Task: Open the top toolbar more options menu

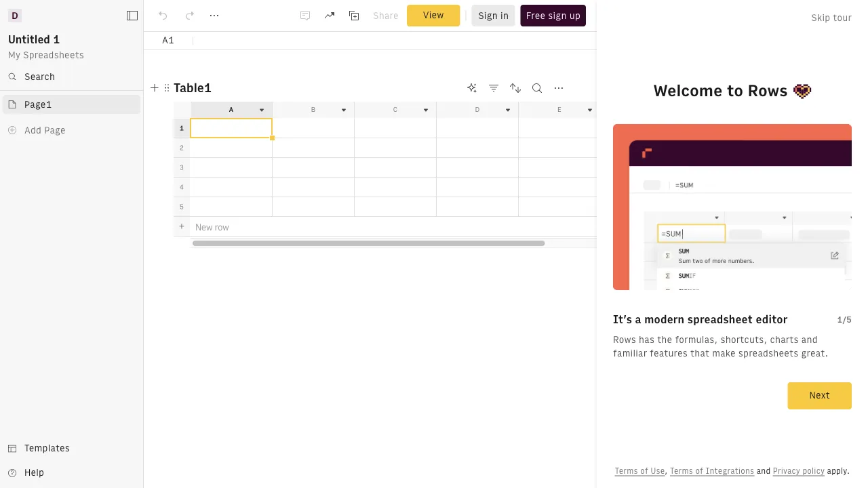Action: pyautogui.click(x=214, y=16)
